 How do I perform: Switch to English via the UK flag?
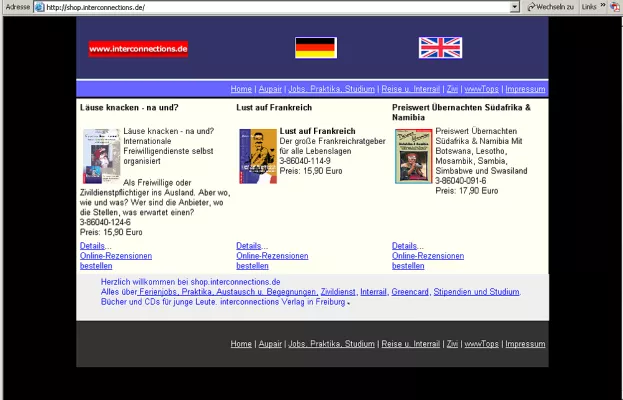coord(440,48)
